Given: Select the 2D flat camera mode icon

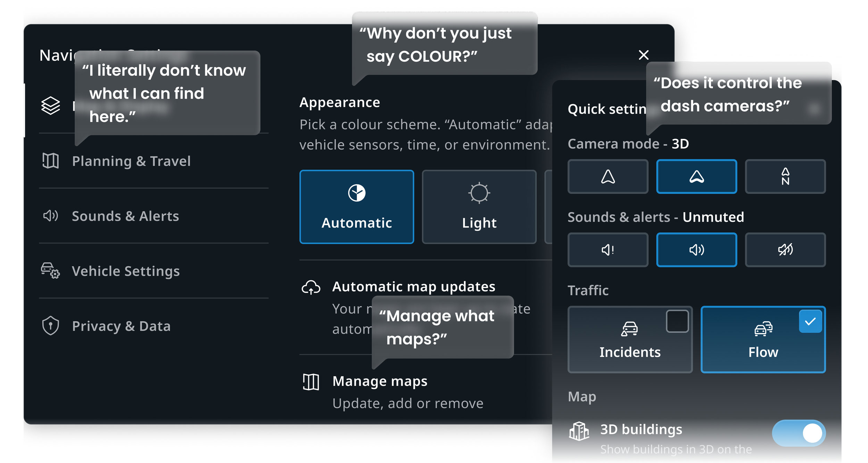Looking at the screenshot, I should pyautogui.click(x=608, y=176).
